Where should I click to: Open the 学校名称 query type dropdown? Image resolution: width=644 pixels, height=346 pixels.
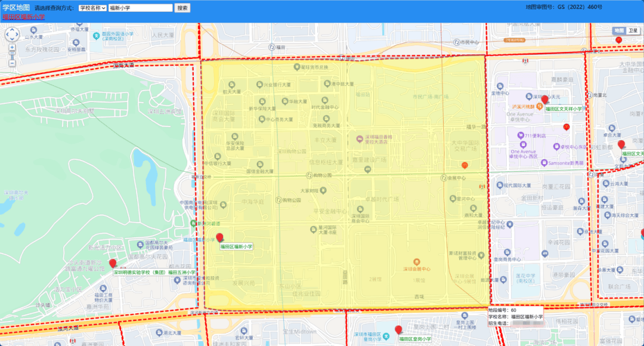pyautogui.click(x=92, y=8)
